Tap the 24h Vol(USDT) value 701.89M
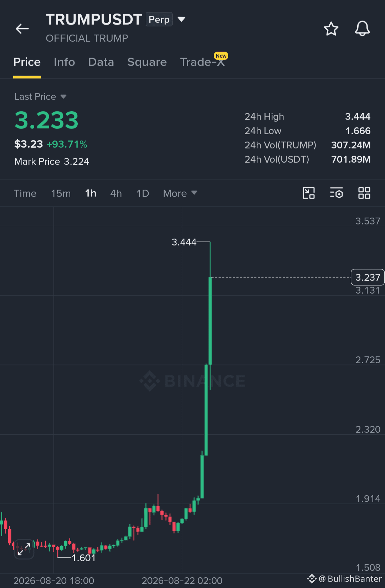 351,159
